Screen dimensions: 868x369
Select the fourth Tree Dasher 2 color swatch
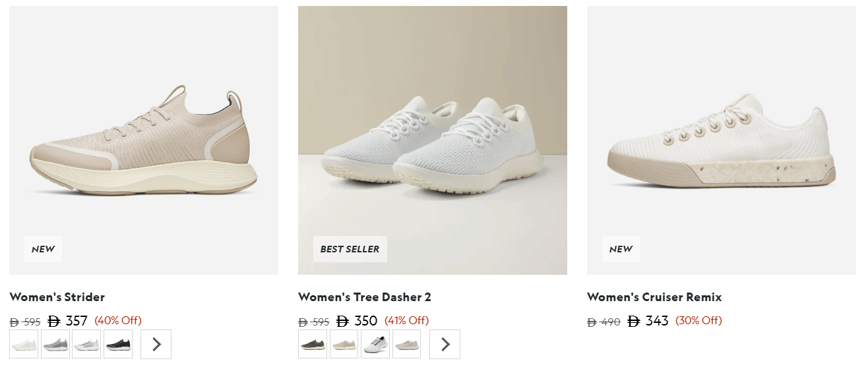click(x=407, y=344)
